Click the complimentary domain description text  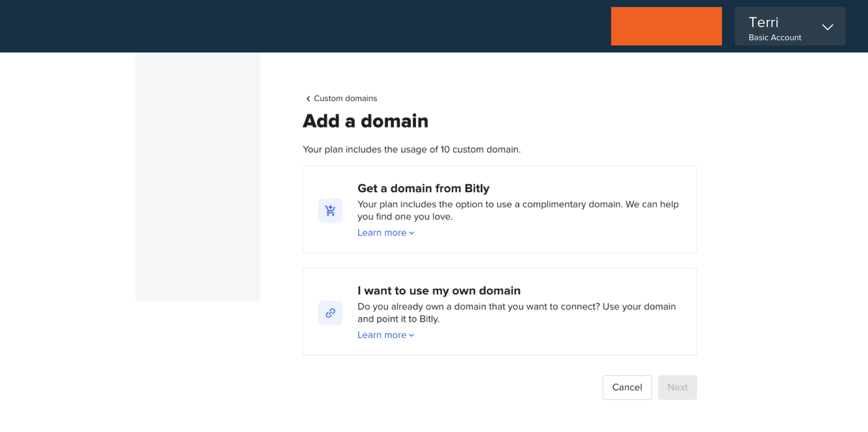[x=518, y=210]
